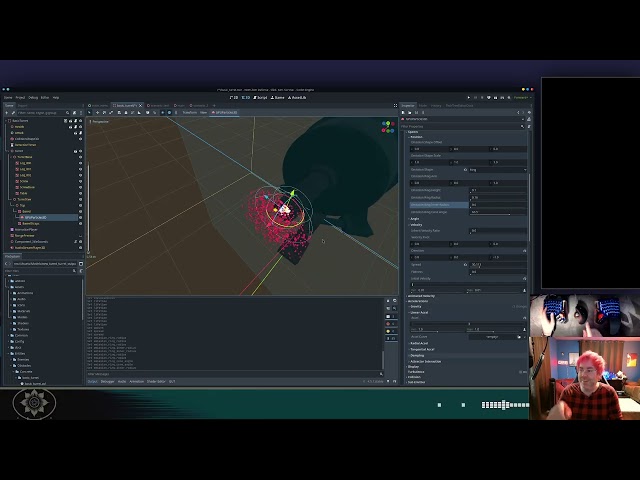Choose the Scale Mode tool
The height and width of the screenshot is (480, 640).
[111, 112]
